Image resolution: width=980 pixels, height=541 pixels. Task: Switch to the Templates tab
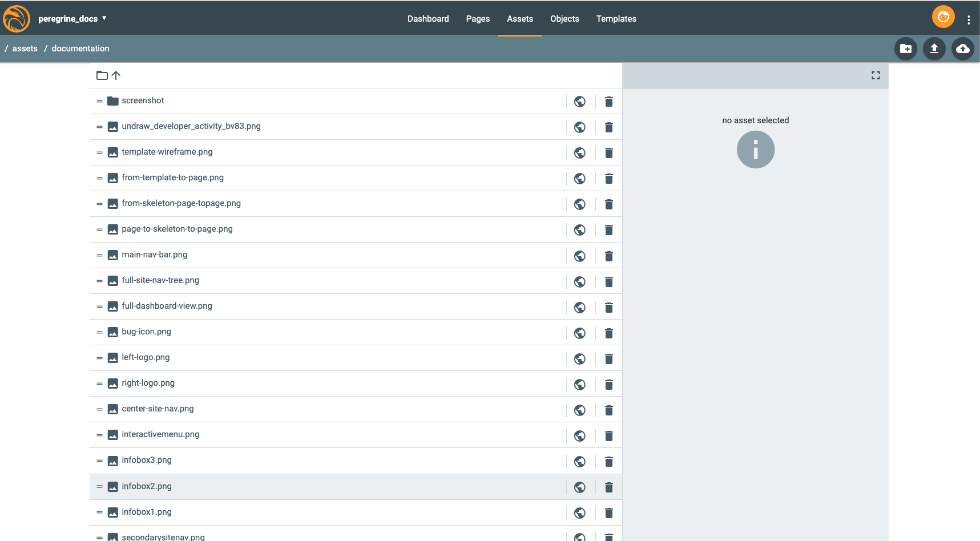click(x=616, y=19)
